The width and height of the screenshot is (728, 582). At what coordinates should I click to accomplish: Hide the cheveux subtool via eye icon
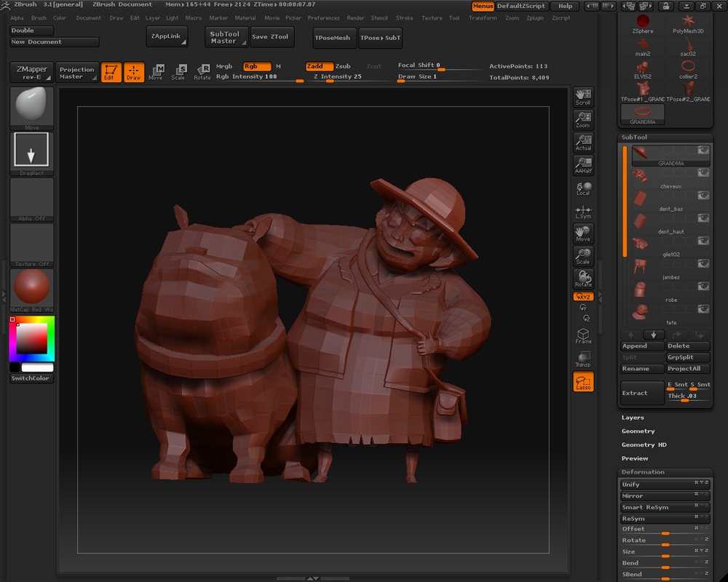(703, 172)
